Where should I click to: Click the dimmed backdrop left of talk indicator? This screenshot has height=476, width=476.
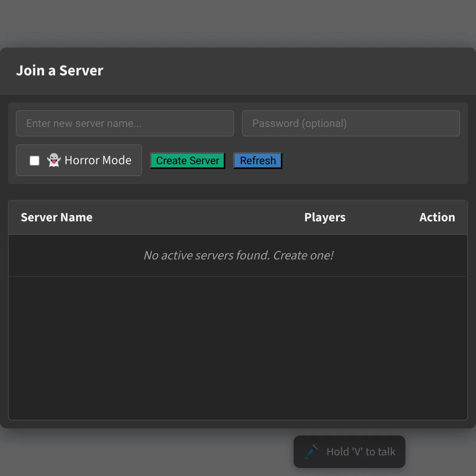coord(147,452)
